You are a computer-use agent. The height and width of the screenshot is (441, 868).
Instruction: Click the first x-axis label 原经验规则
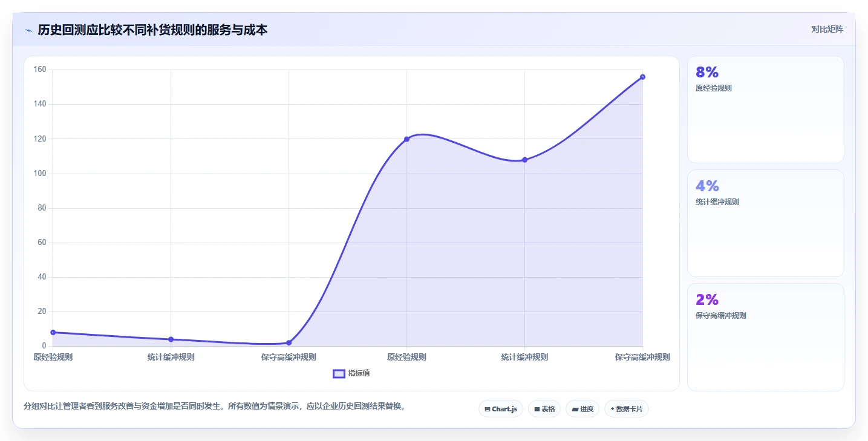53,357
